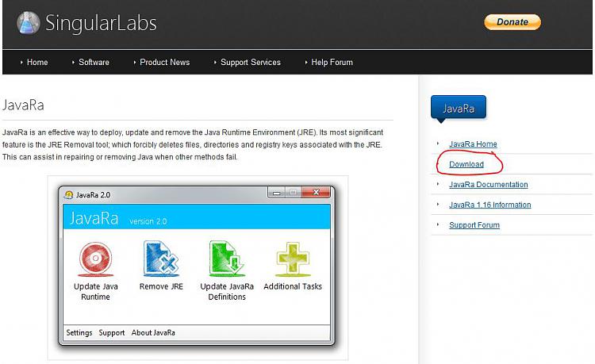Click the blue JavaRa sidebar badge
The width and height of the screenshot is (595, 364).
coord(459,108)
